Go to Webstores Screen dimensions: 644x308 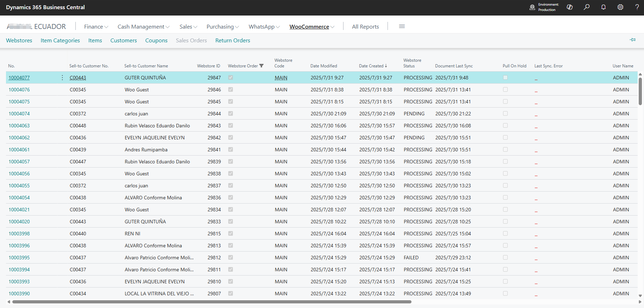[19, 41]
